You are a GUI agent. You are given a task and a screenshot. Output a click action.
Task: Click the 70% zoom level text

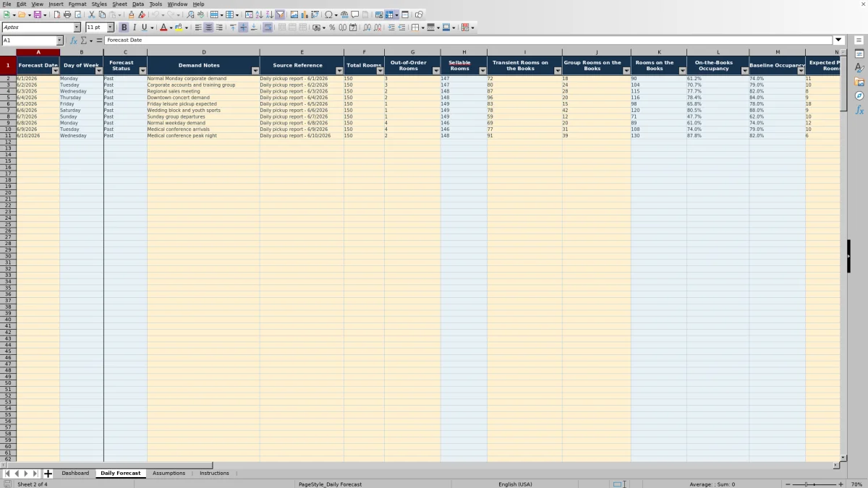click(x=856, y=484)
